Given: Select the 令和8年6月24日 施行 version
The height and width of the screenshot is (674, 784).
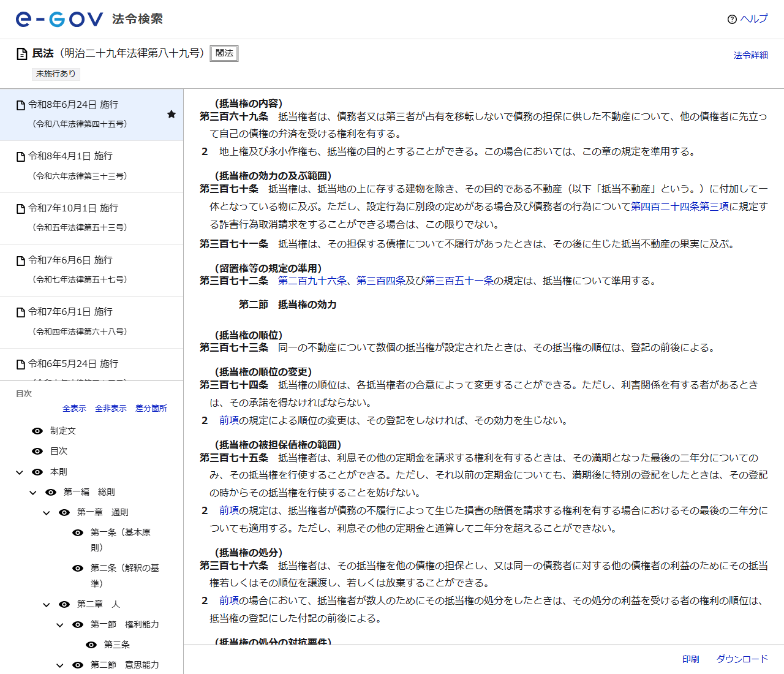Looking at the screenshot, I should 92,115.
